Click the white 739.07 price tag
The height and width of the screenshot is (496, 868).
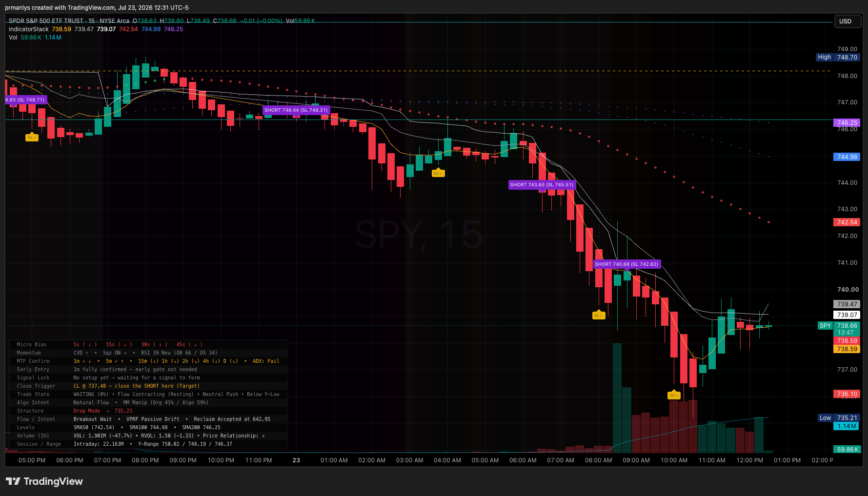(847, 315)
